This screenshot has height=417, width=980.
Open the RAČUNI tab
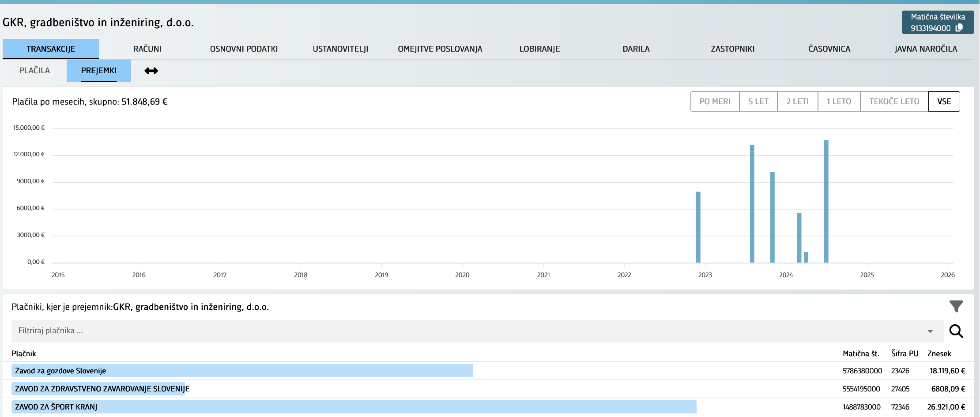click(147, 49)
